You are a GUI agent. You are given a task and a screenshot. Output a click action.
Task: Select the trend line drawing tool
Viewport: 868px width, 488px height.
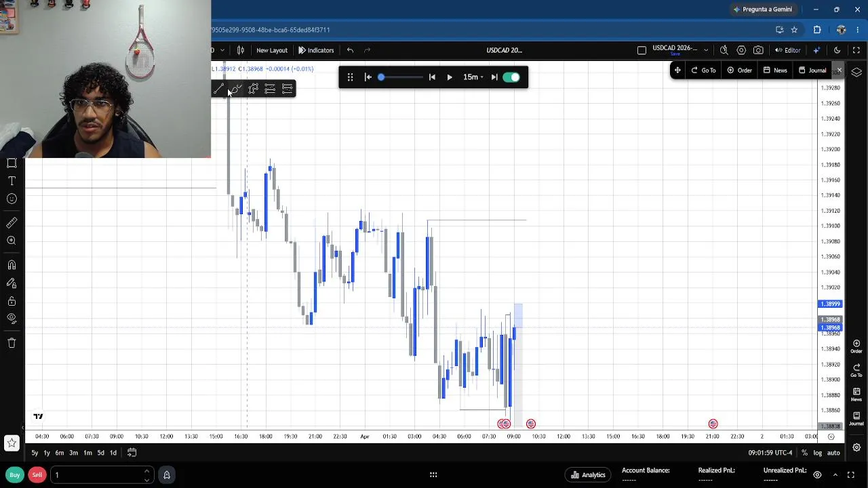(218, 89)
